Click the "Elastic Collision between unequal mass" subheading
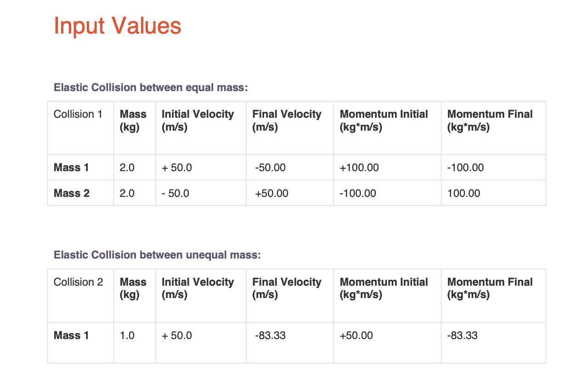This screenshot has width=588, height=368. 157,255
